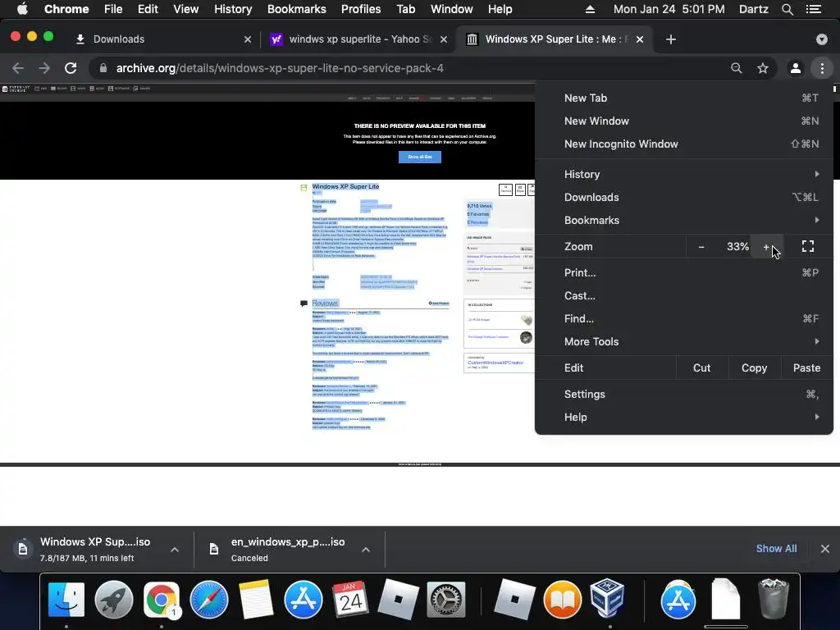Click the Spotlight search icon
840x630 pixels.
tap(787, 9)
